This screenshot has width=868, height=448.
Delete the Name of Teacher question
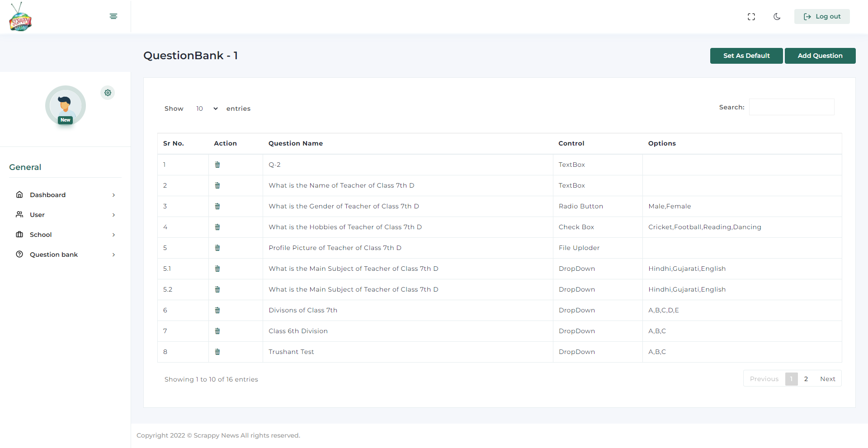pos(217,185)
